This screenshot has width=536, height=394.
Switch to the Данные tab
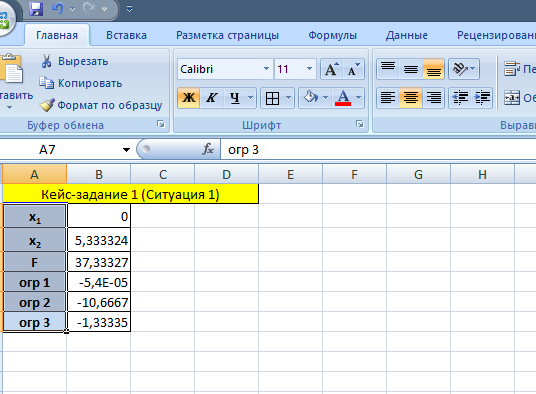(x=407, y=35)
